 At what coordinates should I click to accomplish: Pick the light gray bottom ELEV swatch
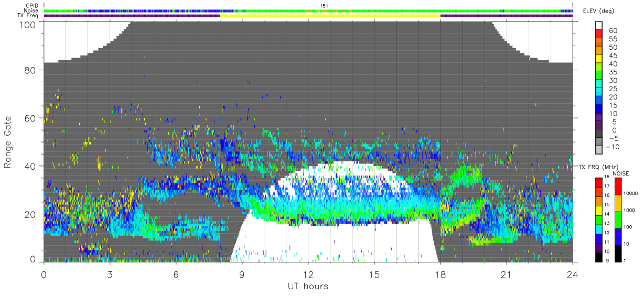click(599, 149)
